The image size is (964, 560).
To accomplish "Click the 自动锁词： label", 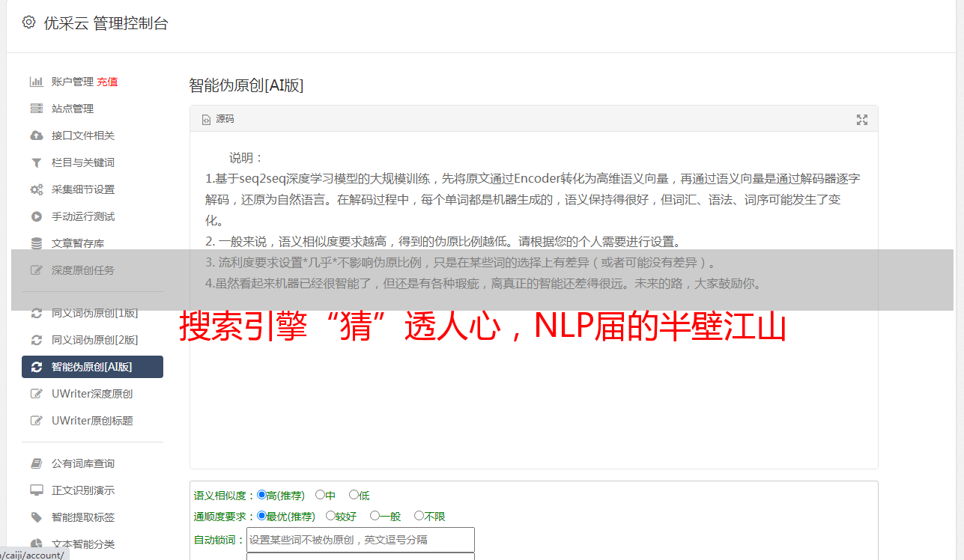I will tap(219, 540).
